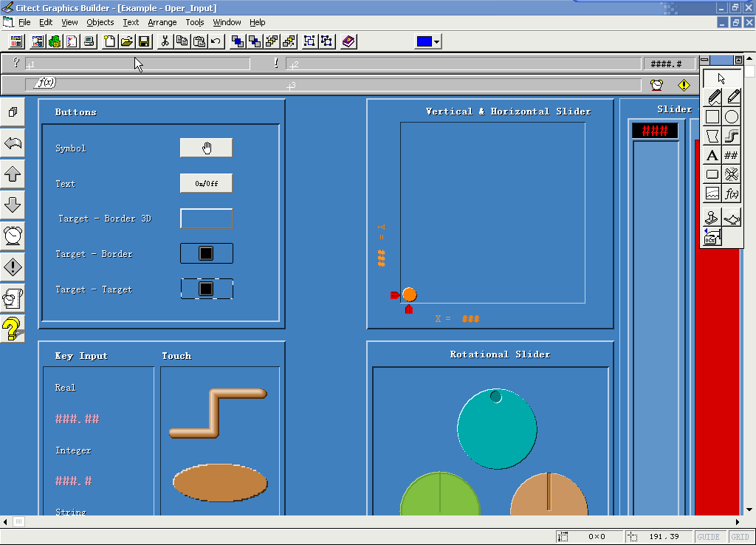This screenshot has width=756, height=545.
Task: Open the File menu
Action: (24, 22)
